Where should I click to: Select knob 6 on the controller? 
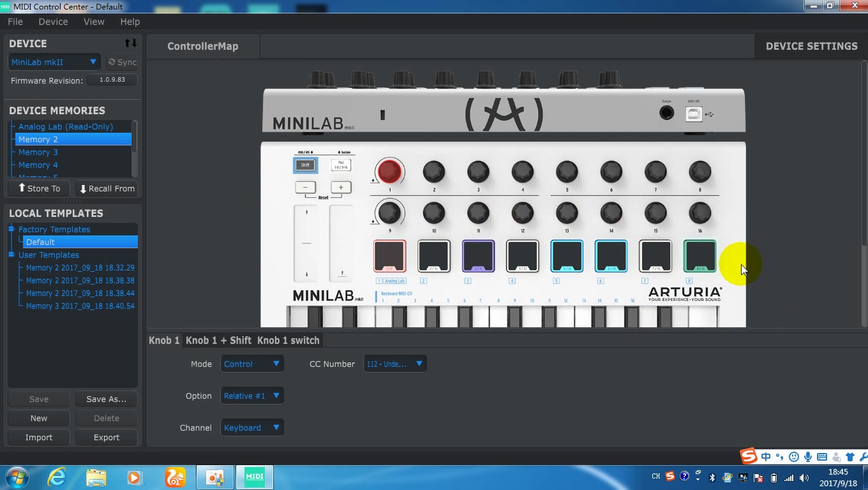pyautogui.click(x=611, y=171)
